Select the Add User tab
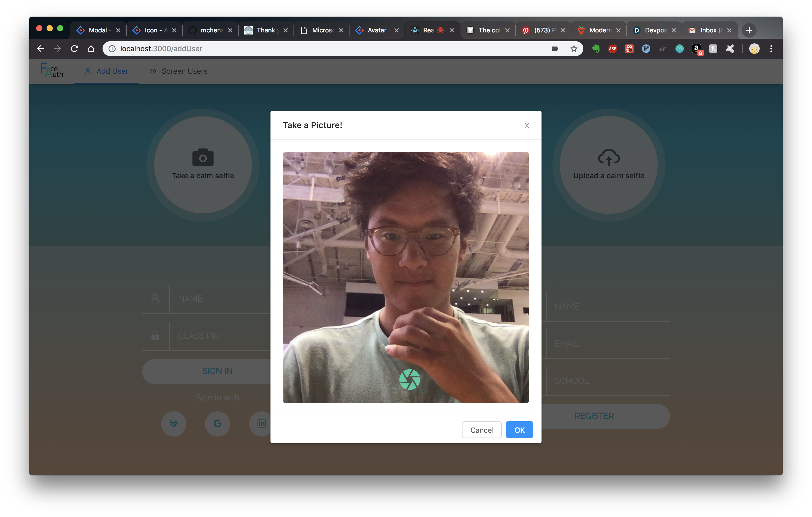Image resolution: width=812 pixels, height=517 pixels. click(x=106, y=71)
